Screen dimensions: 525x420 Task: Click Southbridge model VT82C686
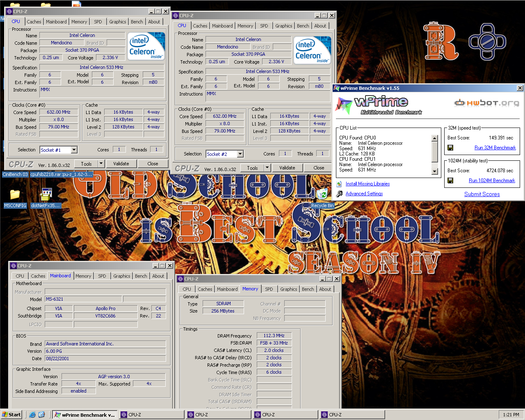click(x=105, y=316)
